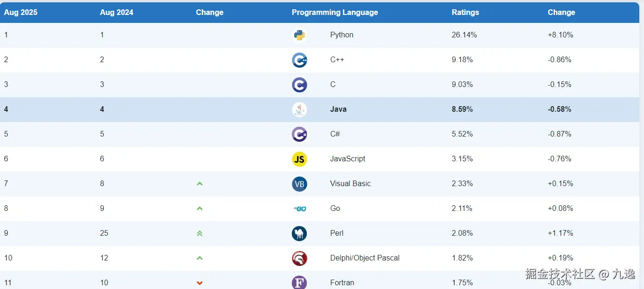Click the 9.18% rating for C++
Image resolution: width=644 pixels, height=289 pixels.
click(463, 60)
